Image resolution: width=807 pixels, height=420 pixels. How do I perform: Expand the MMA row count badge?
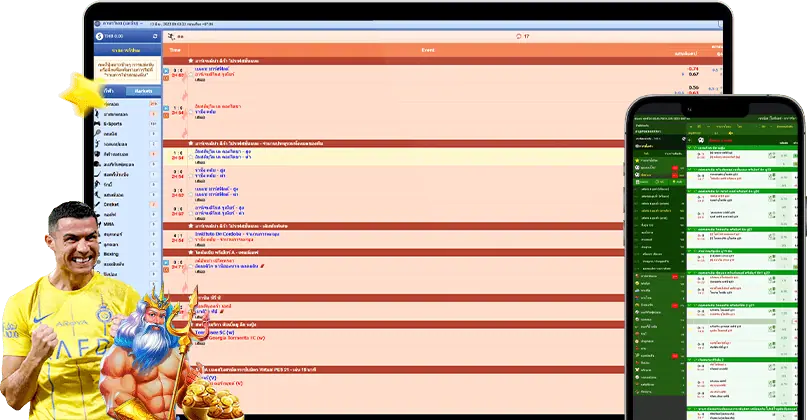[153, 224]
